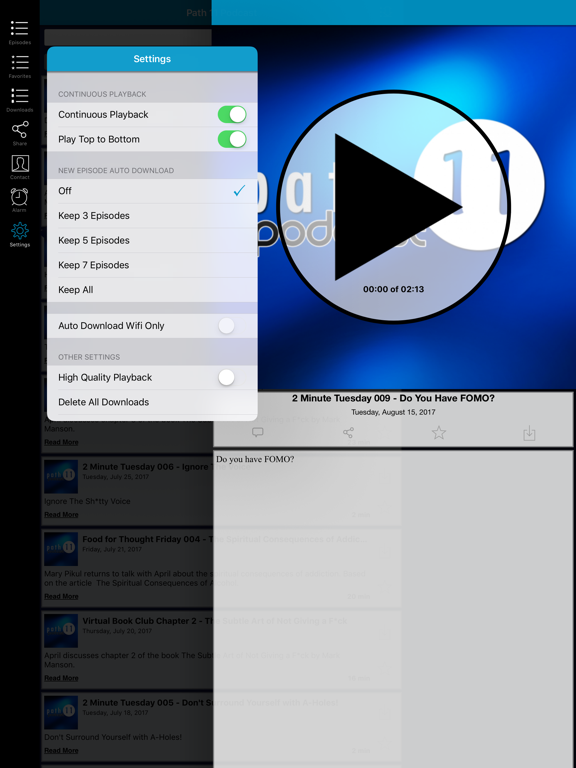
Task: Click the Tuesday, August 15, 2017 date
Action: [x=393, y=412]
